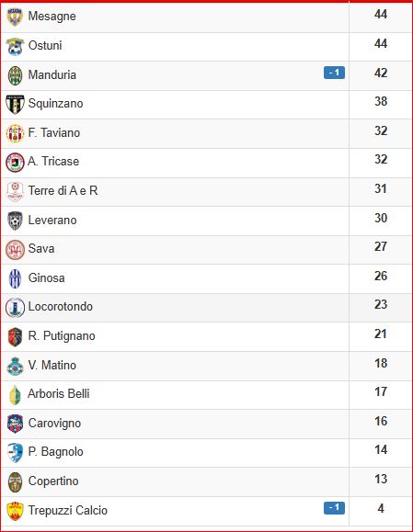Click the Squinzano black-and-white shield crest

(15, 104)
